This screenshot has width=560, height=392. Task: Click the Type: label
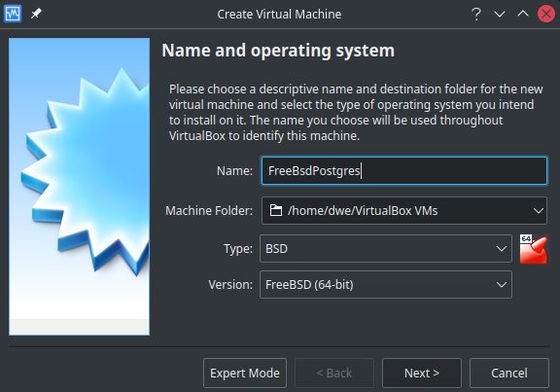pyautogui.click(x=238, y=248)
